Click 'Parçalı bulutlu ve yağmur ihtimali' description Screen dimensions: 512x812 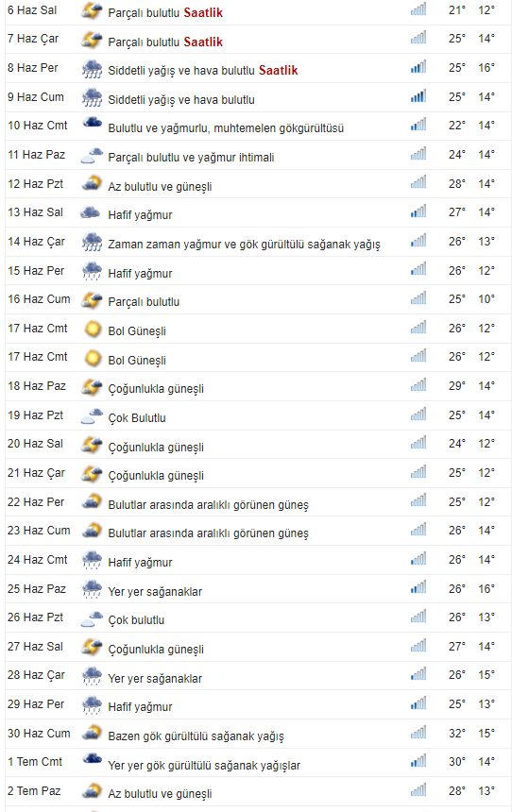pos(191,158)
